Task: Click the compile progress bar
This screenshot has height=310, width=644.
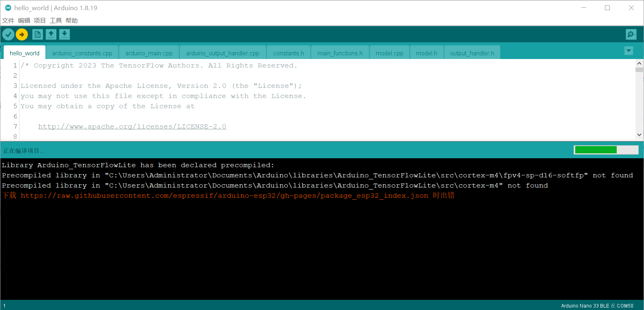Action: (606, 150)
